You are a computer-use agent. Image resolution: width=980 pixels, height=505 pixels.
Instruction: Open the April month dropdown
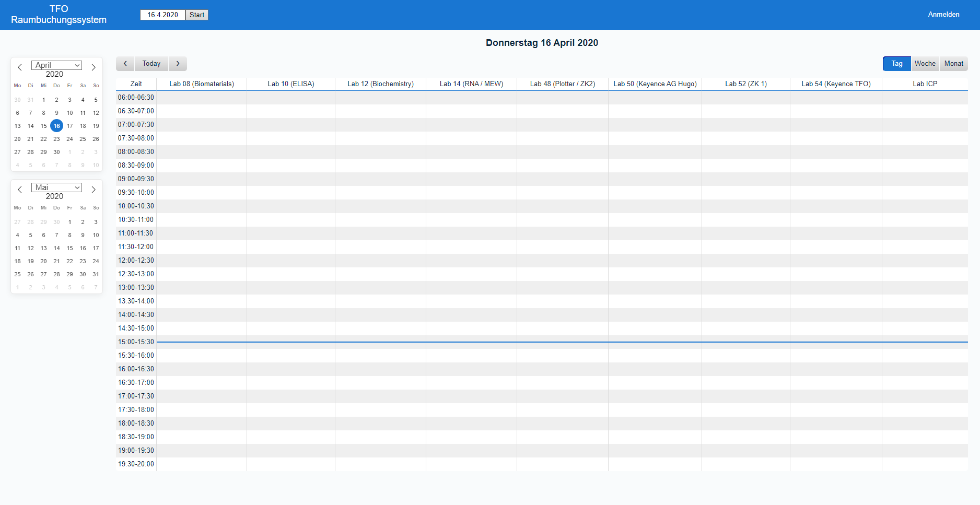click(56, 65)
